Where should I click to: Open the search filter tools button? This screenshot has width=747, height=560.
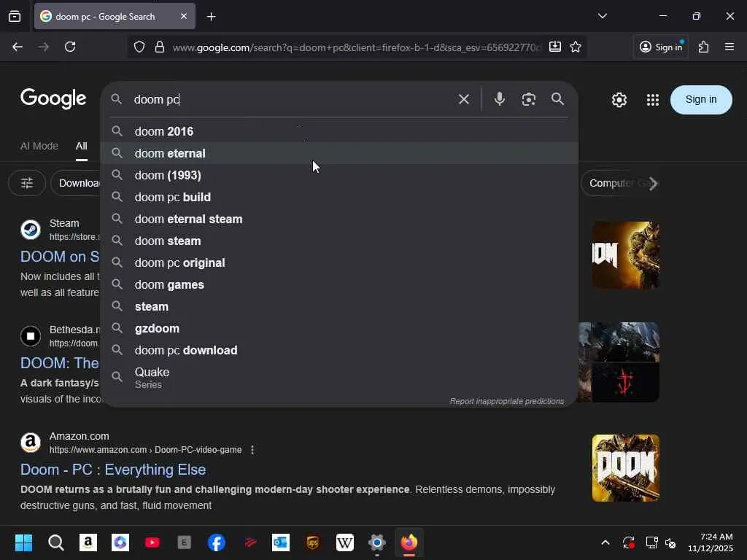pyautogui.click(x=27, y=183)
